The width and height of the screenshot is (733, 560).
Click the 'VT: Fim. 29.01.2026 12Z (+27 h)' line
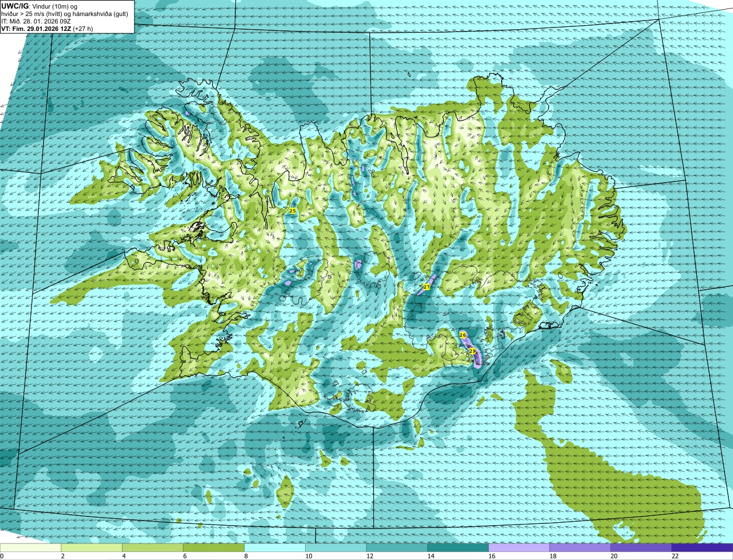(x=47, y=29)
